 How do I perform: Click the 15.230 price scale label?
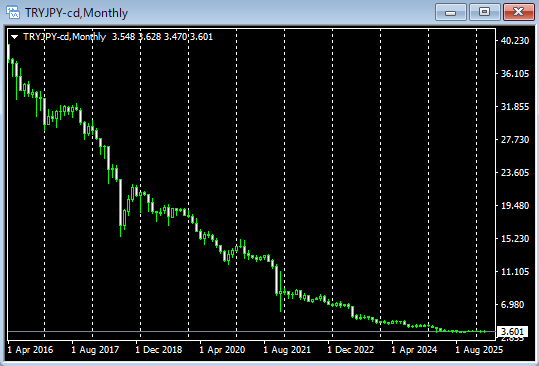coord(515,239)
